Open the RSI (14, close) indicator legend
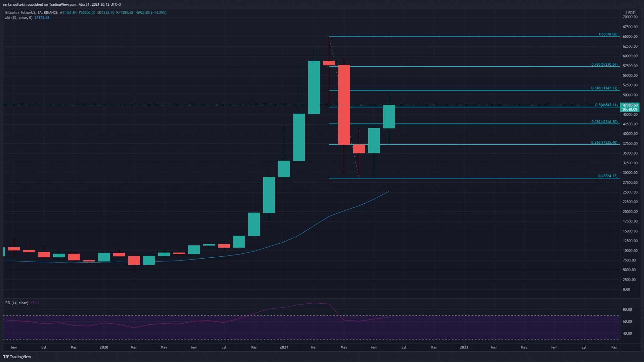The height and width of the screenshot is (362, 644). 17,303
